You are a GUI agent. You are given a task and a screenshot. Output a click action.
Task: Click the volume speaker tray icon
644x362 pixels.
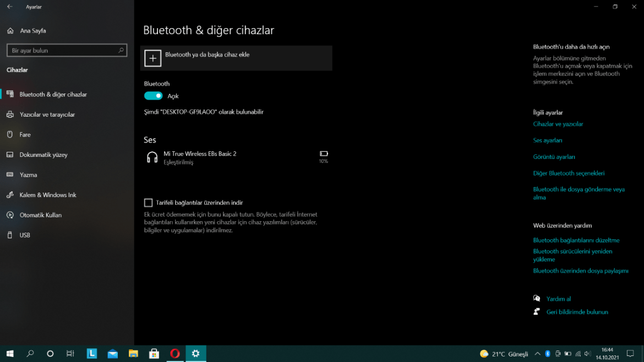tap(587, 354)
